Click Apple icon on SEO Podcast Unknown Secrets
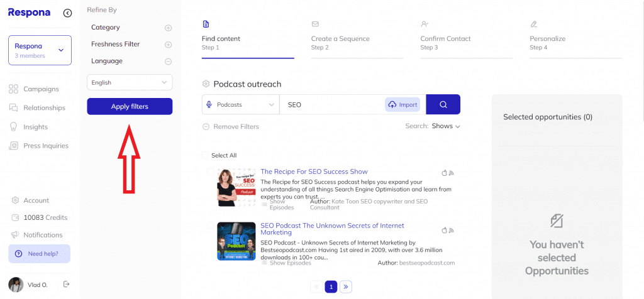644x299 pixels. [x=444, y=231]
